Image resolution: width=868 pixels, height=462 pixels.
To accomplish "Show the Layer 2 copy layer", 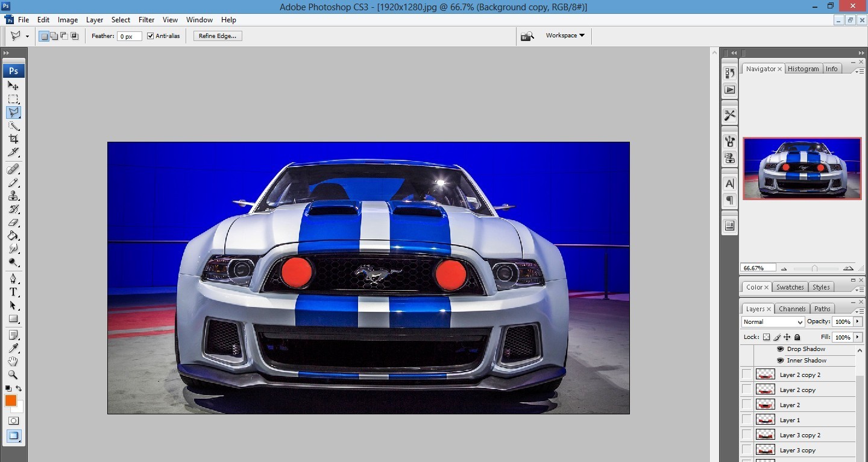I will click(747, 390).
